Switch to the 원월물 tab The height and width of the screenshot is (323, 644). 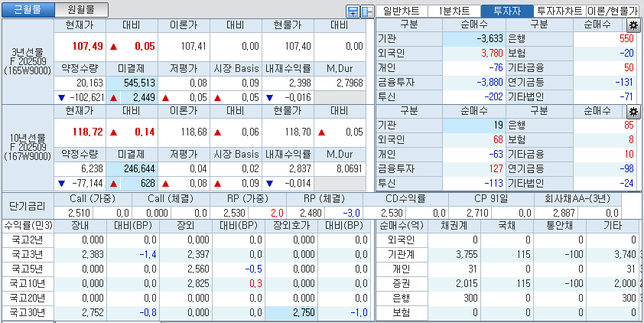(x=81, y=10)
